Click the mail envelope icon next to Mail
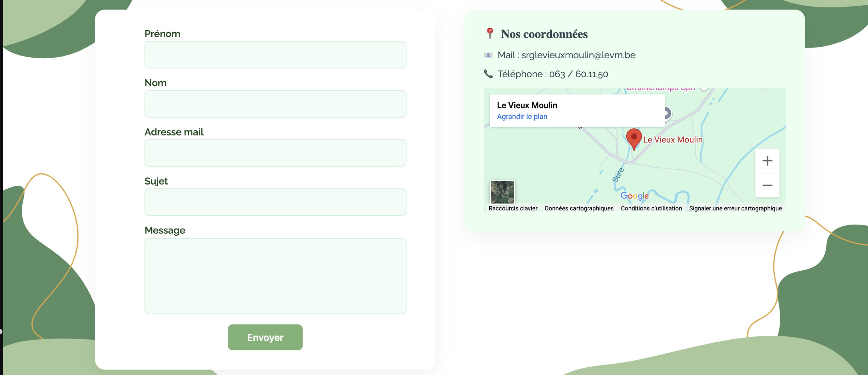868x375 pixels. coord(488,55)
